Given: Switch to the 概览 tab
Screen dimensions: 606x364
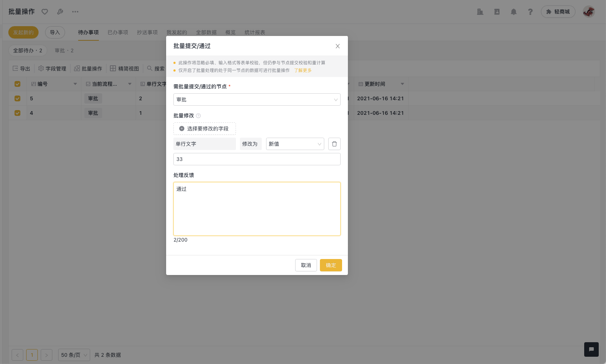Looking at the screenshot, I should pyautogui.click(x=230, y=32).
